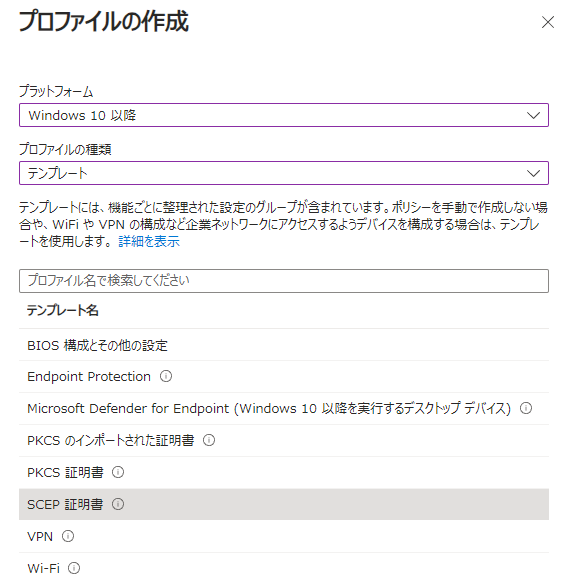Select the SCEP 証明書 template row
The height and width of the screenshot is (579, 566).
pyautogui.click(x=284, y=504)
